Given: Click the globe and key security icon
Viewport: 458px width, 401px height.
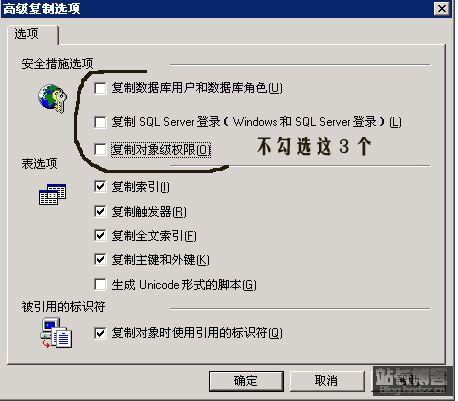Looking at the screenshot, I should click(x=52, y=98).
